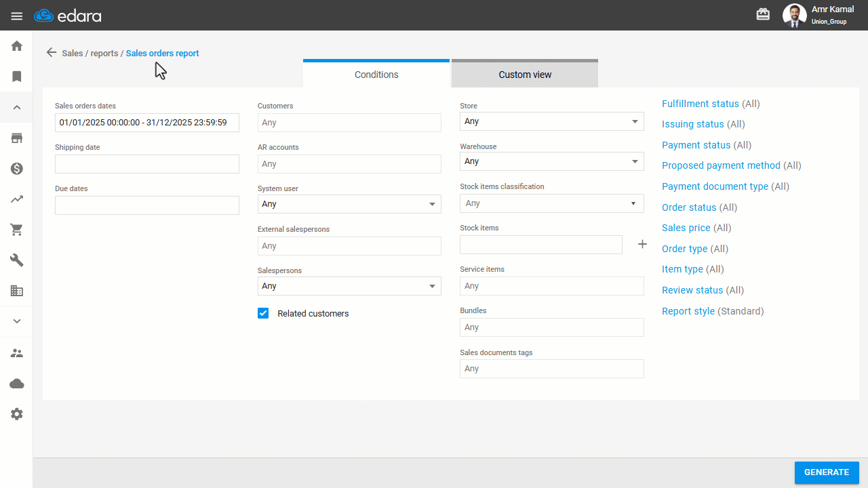Open the gift icon in header
The height and width of the screenshot is (488, 868).
764,14
